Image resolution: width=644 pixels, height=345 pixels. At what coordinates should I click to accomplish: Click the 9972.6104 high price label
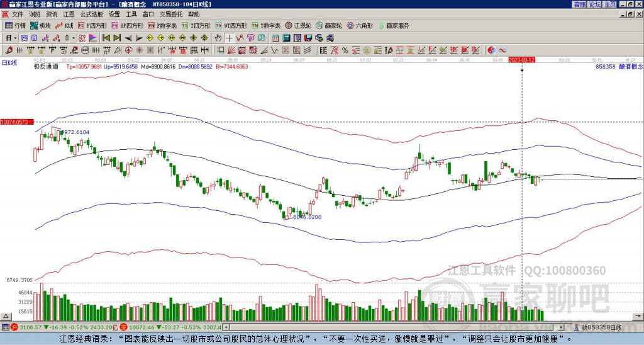75,132
